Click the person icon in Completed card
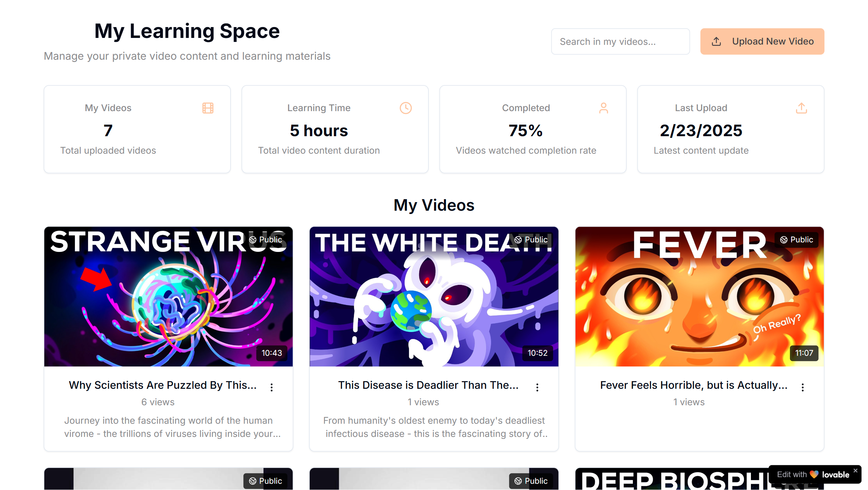This screenshot has width=868, height=490. [x=604, y=108]
